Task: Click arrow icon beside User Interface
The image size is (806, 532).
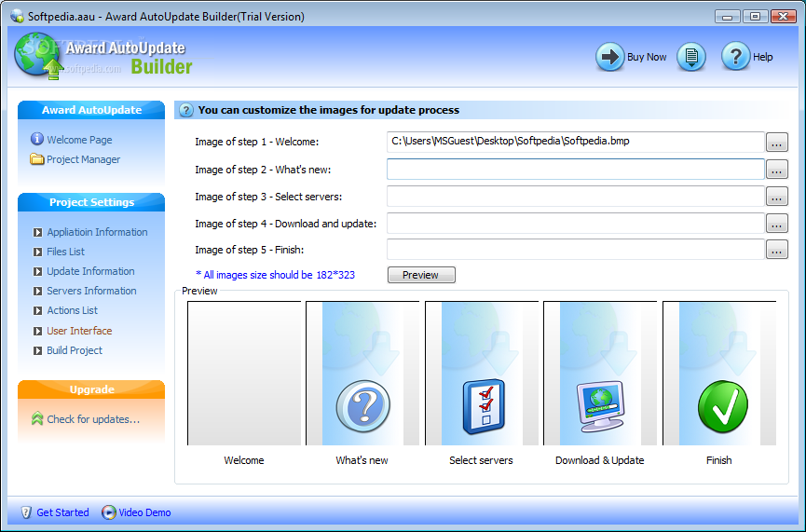Action: coord(37,331)
